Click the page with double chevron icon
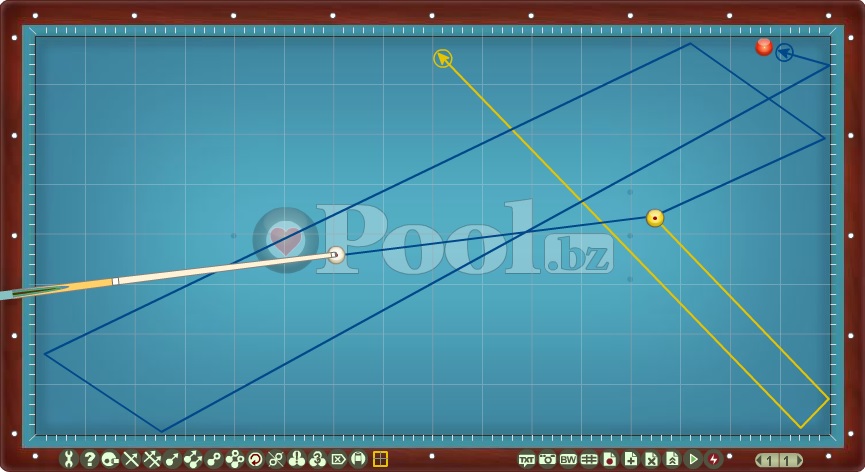The image size is (865, 472). click(673, 460)
